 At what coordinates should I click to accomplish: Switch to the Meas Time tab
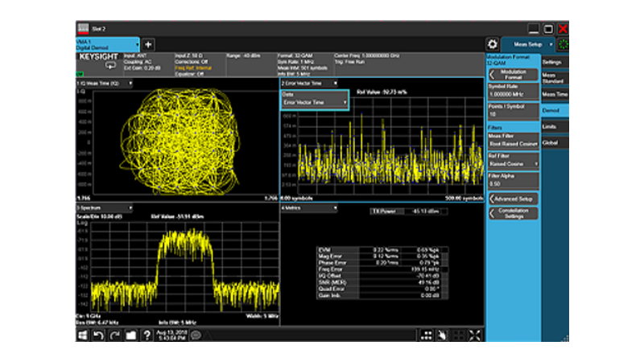click(554, 94)
